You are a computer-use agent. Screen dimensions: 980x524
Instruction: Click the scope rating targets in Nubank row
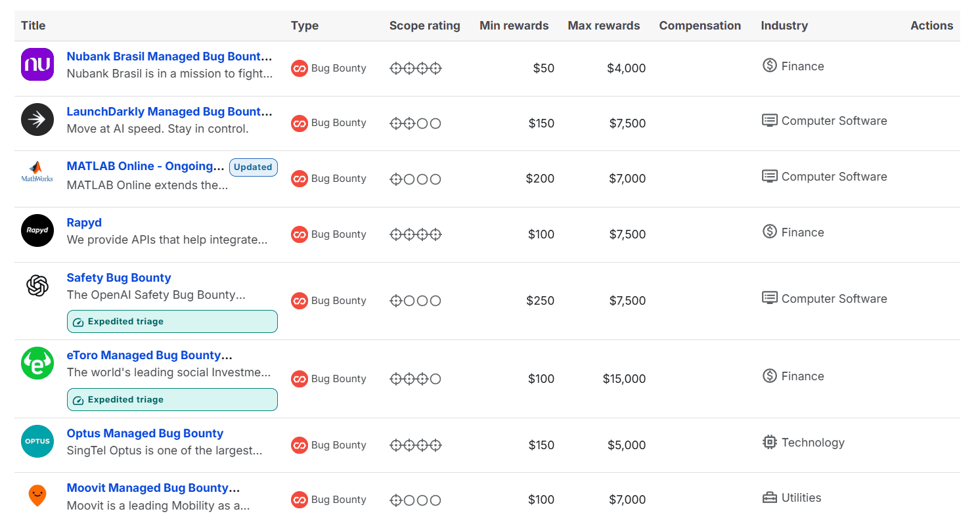tap(416, 68)
